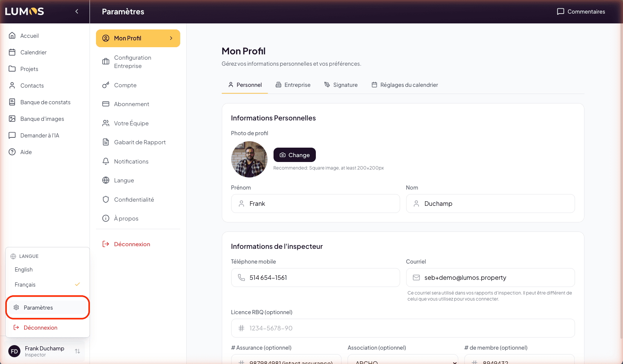Click the Calendrier calendar icon
This screenshot has width=623, height=364.
[12, 52]
